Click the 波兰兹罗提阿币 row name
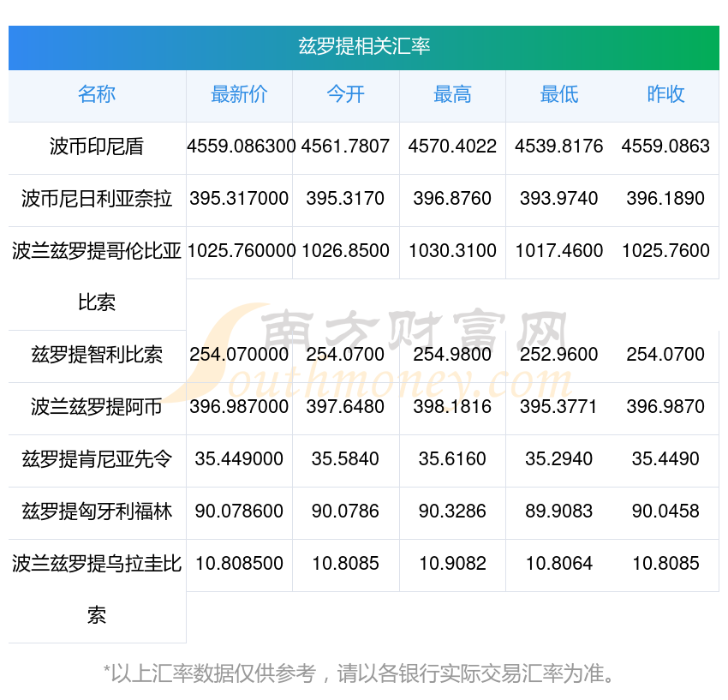This screenshot has width=728, height=700. pyautogui.click(x=97, y=408)
